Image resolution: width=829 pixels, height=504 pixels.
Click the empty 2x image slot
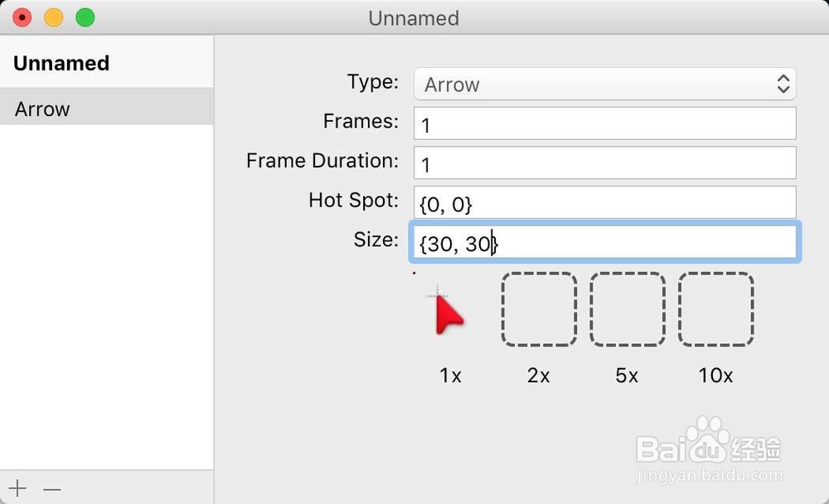[539, 309]
